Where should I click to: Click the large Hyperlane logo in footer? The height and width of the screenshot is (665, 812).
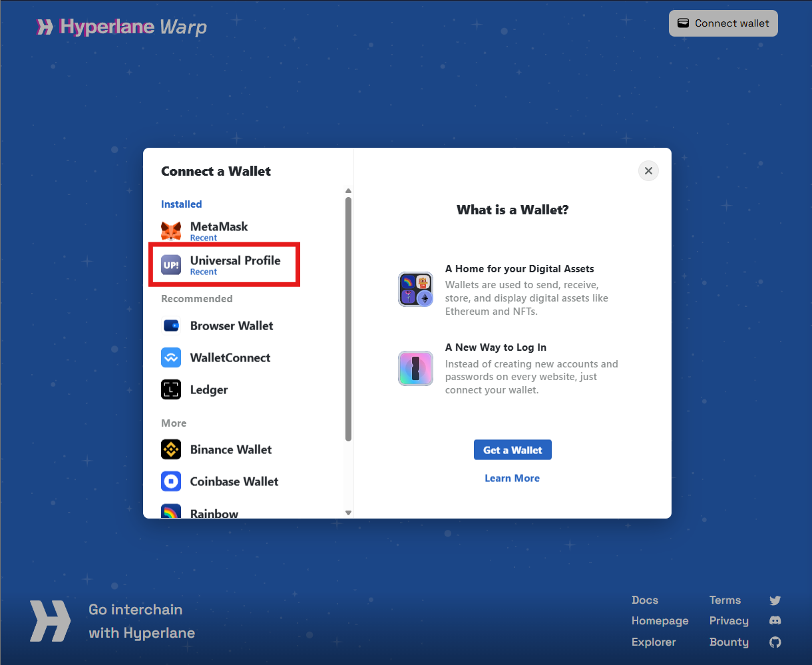[50, 621]
